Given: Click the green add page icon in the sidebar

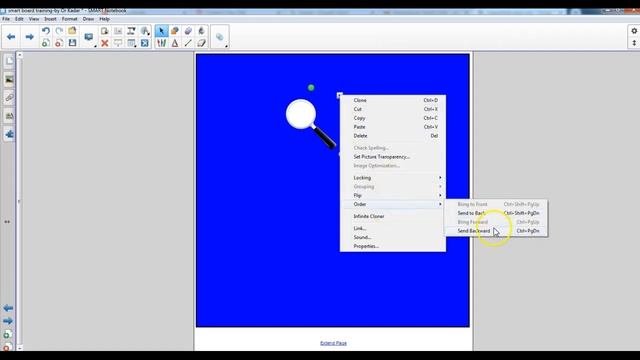Looking at the screenshot, I should point(7,335).
